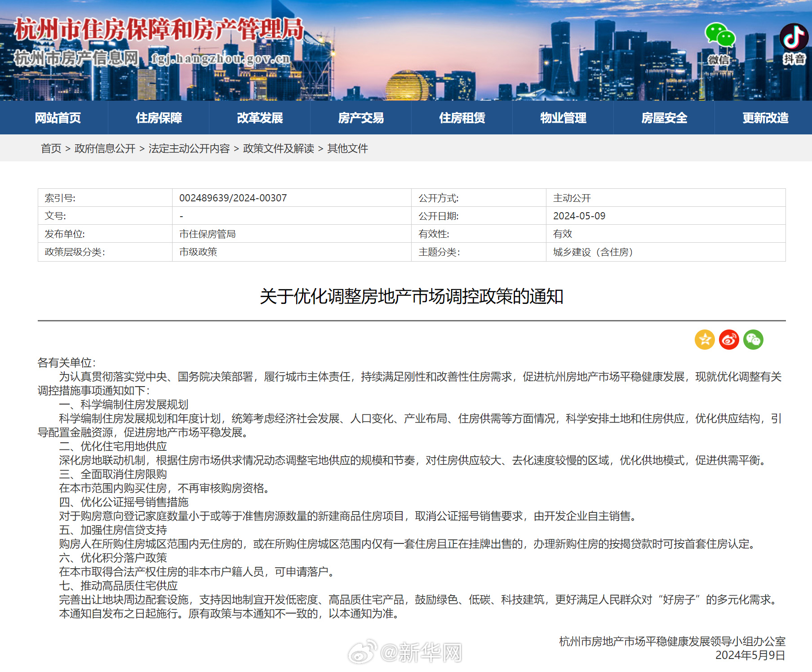This screenshot has width=812, height=672.
Task: Click the 文号: label cell
Action: coord(105,216)
